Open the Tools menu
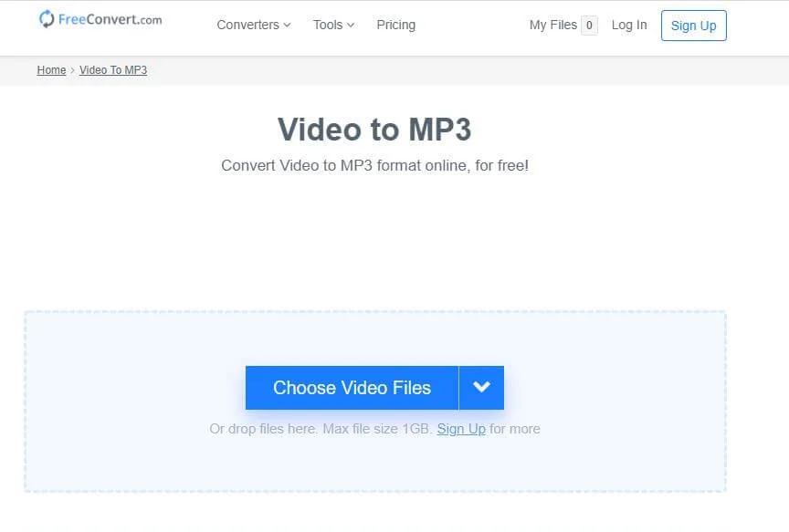This screenshot has width=789, height=532. tap(328, 25)
